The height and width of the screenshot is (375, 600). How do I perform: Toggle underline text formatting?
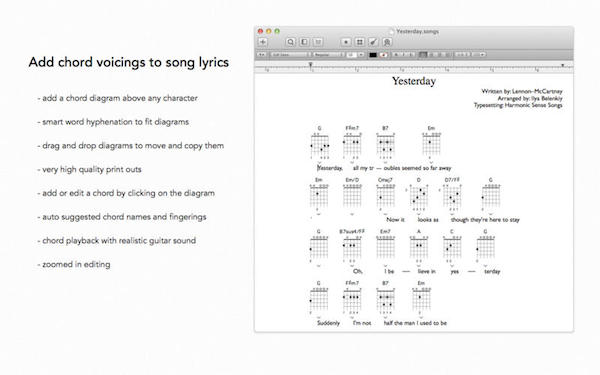click(411, 55)
